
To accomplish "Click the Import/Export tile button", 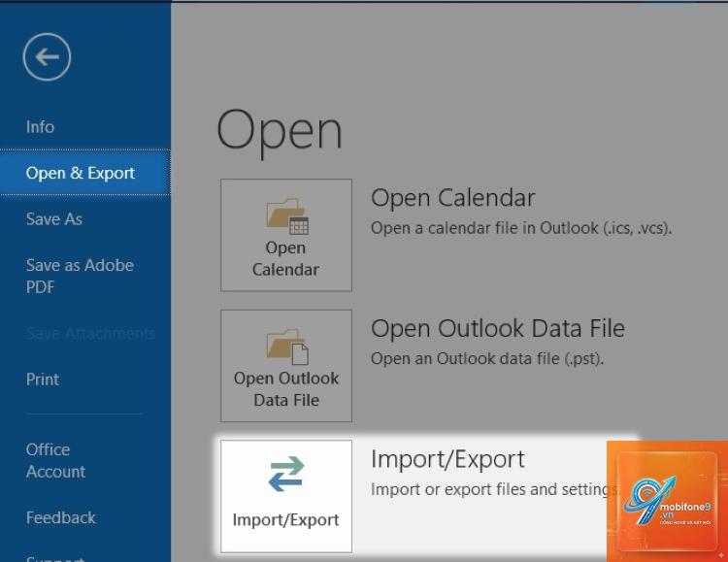I will pos(286,496).
